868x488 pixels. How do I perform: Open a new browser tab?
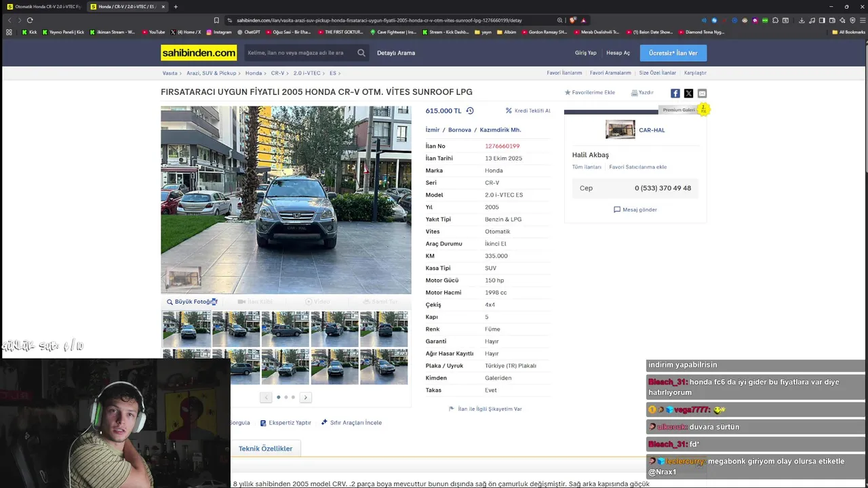(176, 7)
